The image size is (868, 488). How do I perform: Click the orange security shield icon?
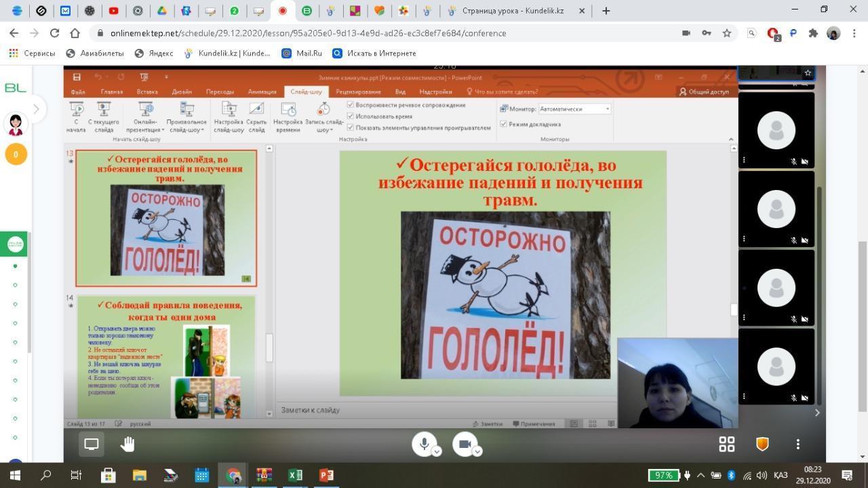(x=762, y=444)
